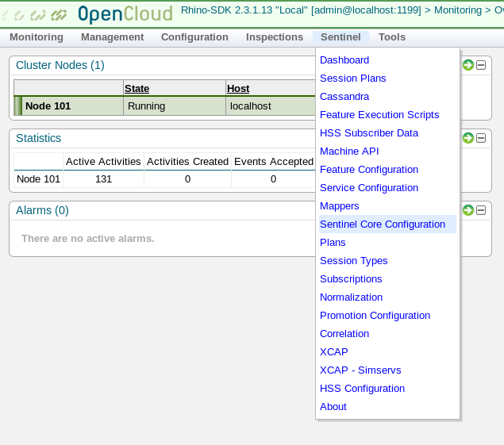Open the Tools menu

pyautogui.click(x=392, y=37)
